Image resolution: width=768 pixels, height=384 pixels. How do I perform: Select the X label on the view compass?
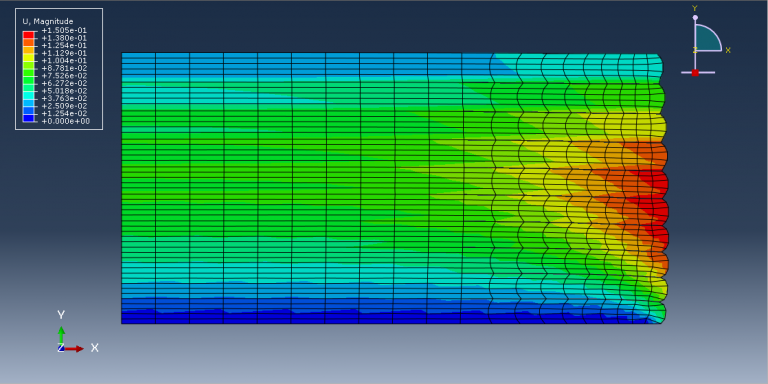(728, 50)
